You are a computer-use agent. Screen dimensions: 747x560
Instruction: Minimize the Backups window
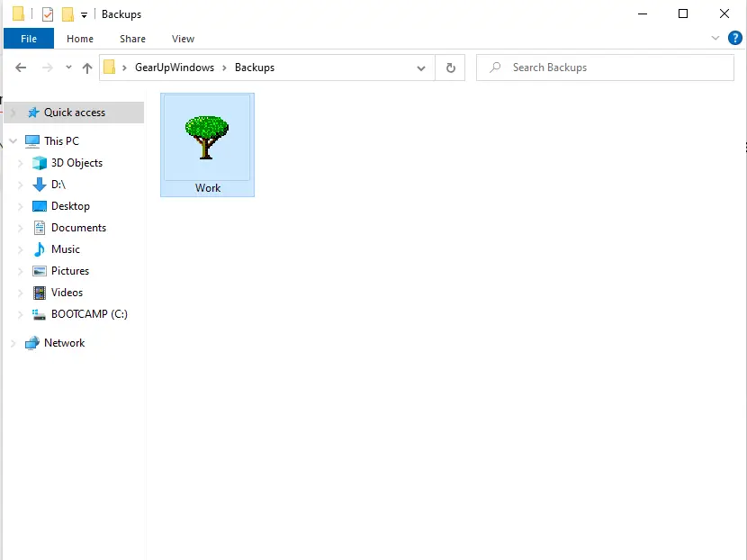(x=643, y=14)
